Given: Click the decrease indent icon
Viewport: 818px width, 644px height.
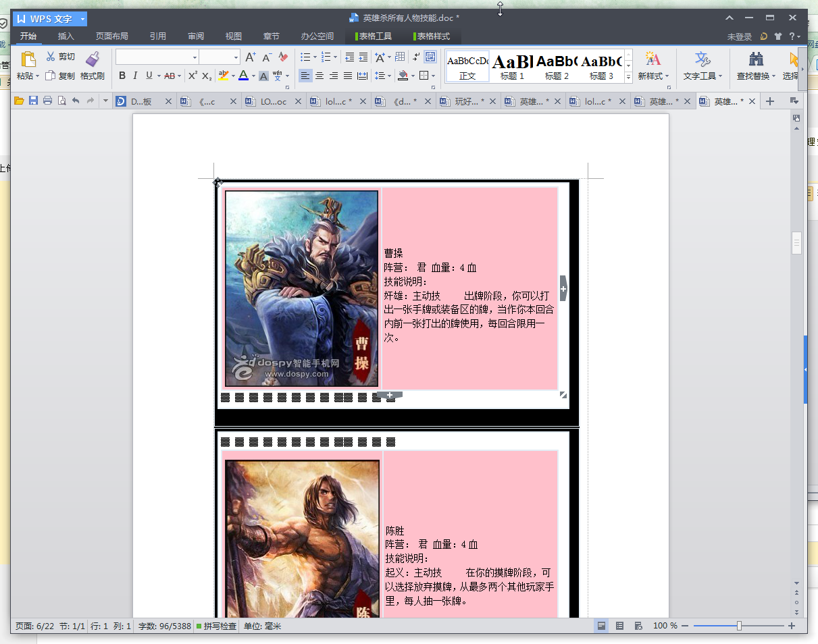Looking at the screenshot, I should (349, 57).
